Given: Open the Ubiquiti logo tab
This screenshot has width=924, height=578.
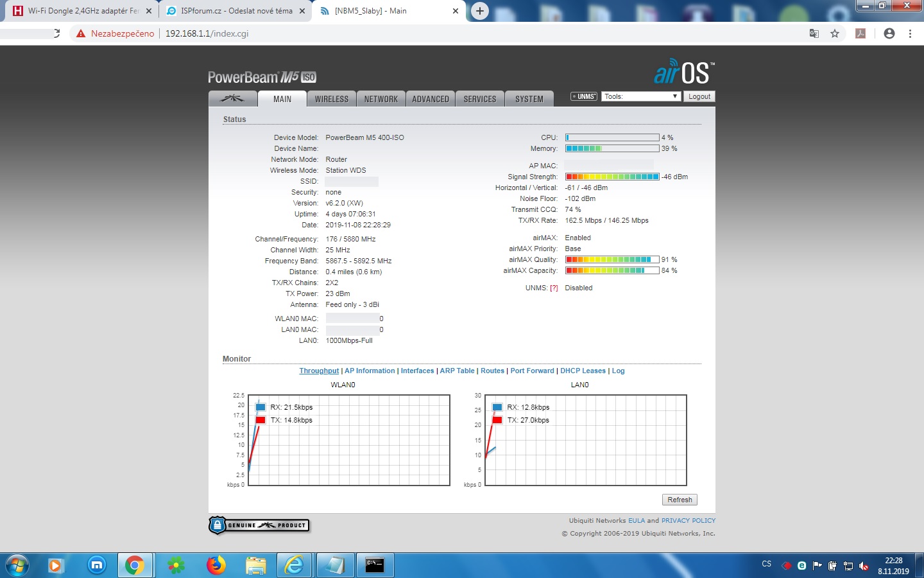Looking at the screenshot, I should tap(232, 99).
